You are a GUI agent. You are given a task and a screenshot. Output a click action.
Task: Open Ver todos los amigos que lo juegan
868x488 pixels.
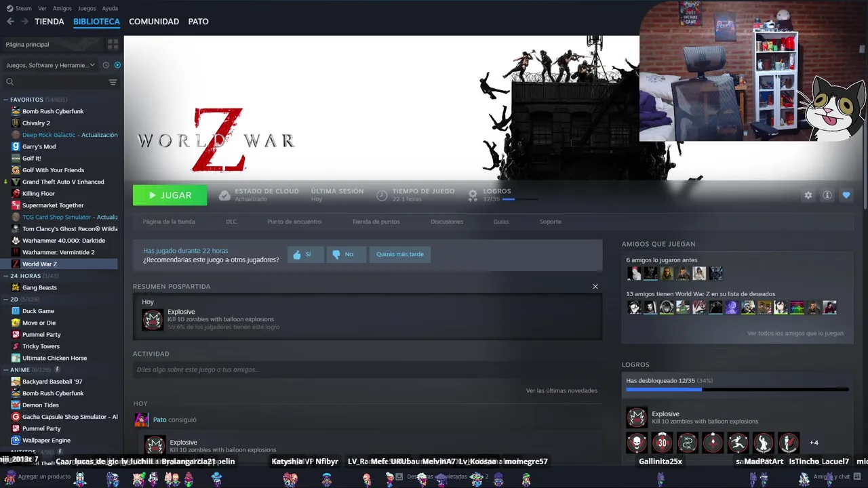[x=795, y=333]
